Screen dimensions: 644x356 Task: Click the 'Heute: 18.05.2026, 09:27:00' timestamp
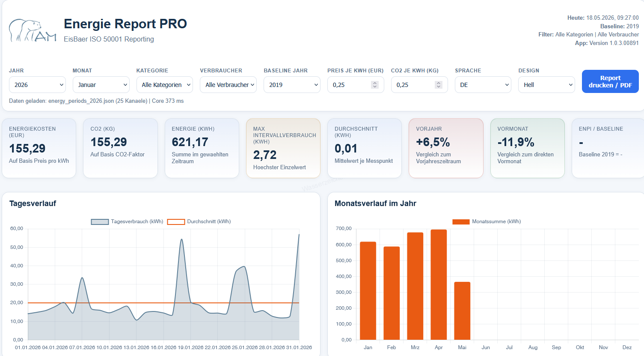click(x=603, y=18)
